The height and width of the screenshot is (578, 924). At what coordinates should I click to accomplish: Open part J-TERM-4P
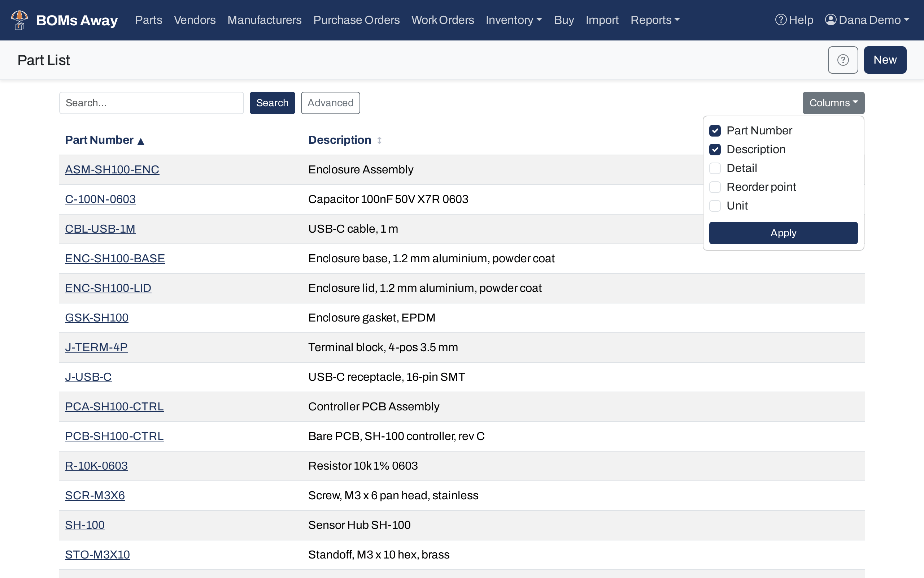96,347
